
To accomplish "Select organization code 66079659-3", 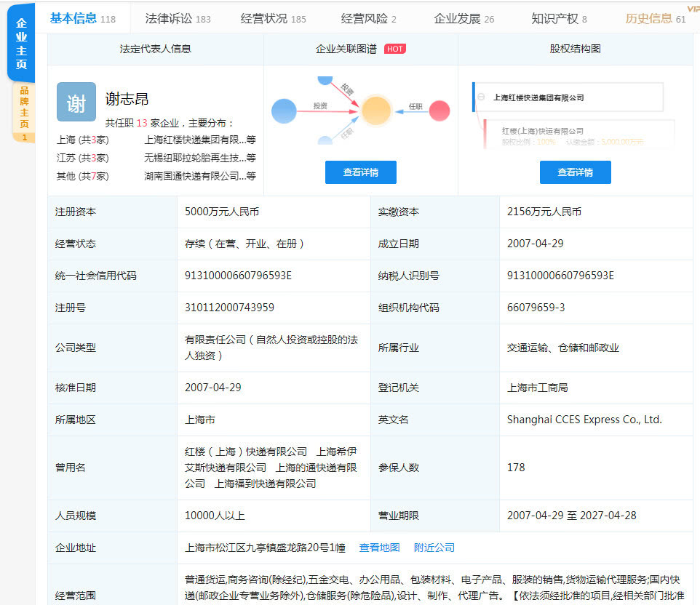I will (536, 308).
